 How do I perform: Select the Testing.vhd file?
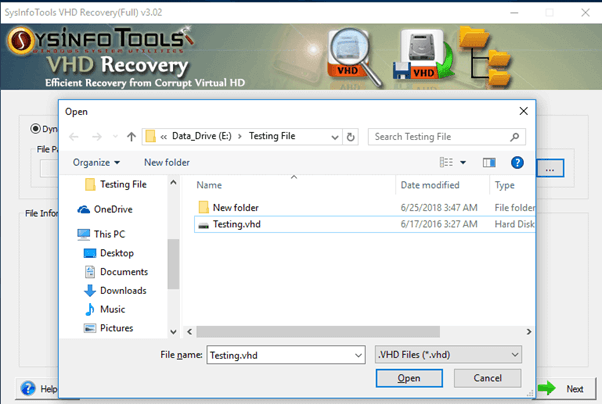[365, 224]
